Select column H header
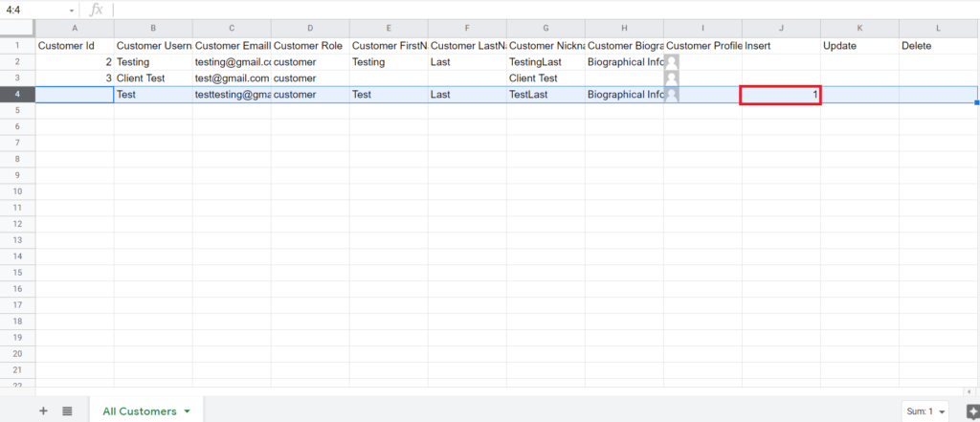Screen dimensions: 980x422 pyautogui.click(x=624, y=28)
